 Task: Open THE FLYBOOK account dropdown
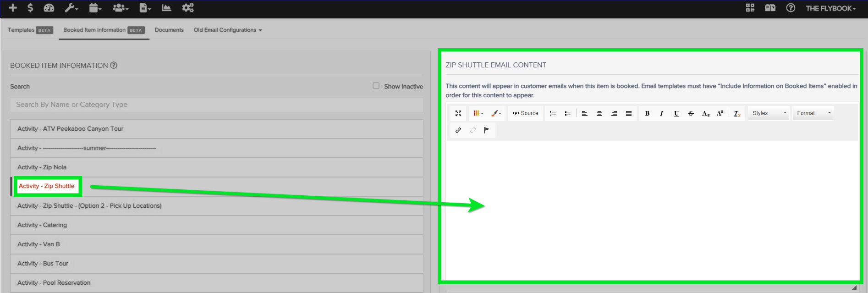click(830, 8)
